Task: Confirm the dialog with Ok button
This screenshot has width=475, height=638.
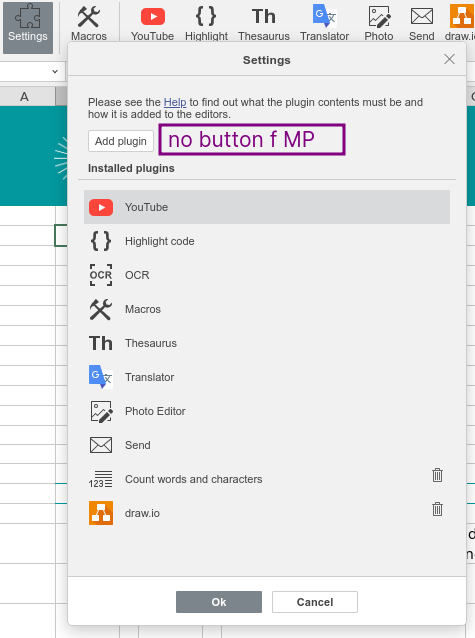Action: (x=219, y=602)
